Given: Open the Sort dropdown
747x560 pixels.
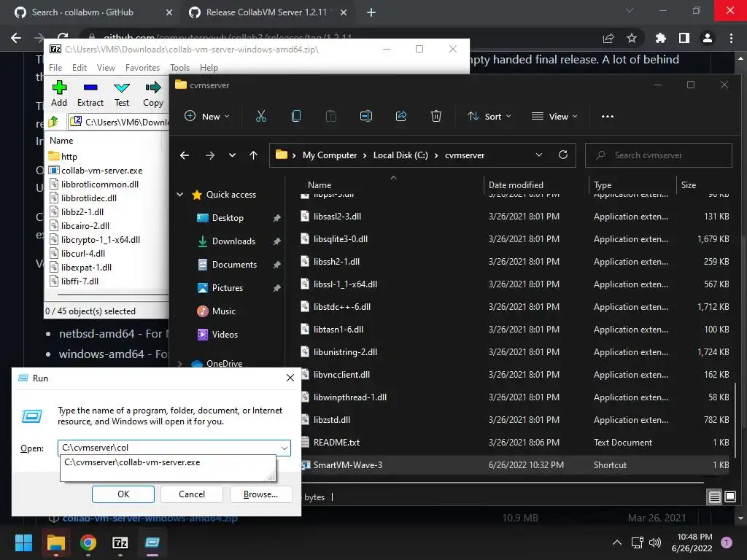Looking at the screenshot, I should 489,116.
